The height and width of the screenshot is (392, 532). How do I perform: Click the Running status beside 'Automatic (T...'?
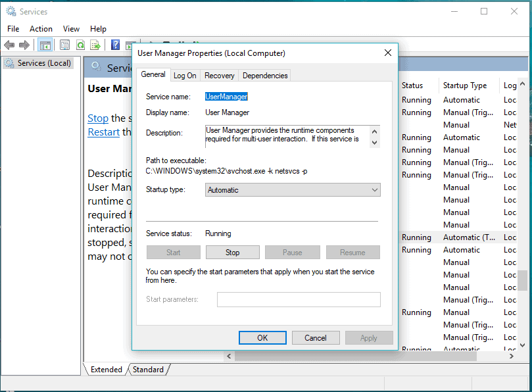tap(416, 237)
